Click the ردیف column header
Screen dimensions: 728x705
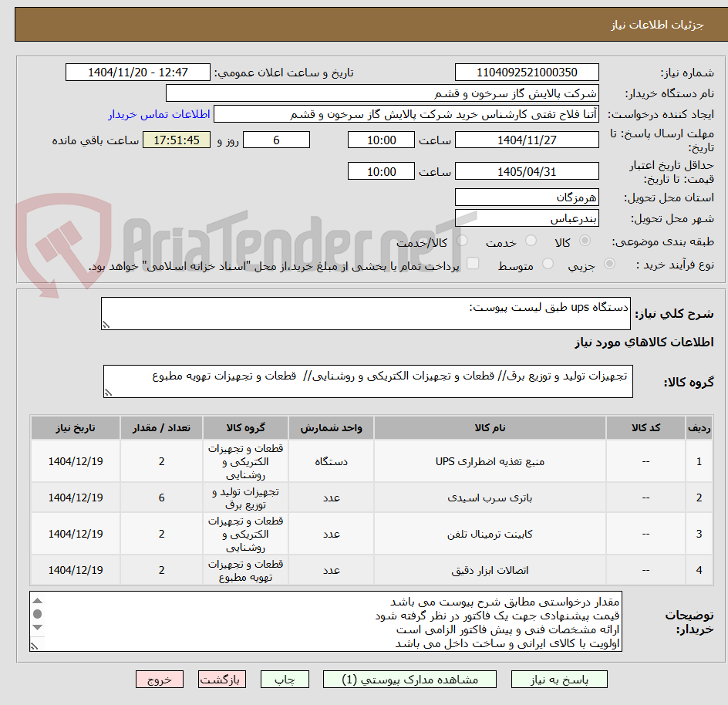coord(699,428)
